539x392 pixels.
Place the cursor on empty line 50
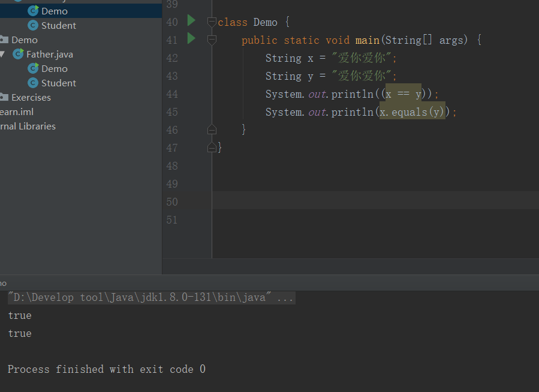pyautogui.click(x=375, y=200)
